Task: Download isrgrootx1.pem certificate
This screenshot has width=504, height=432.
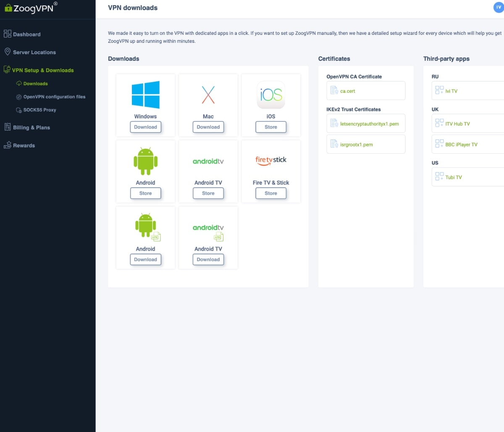Action: click(366, 144)
